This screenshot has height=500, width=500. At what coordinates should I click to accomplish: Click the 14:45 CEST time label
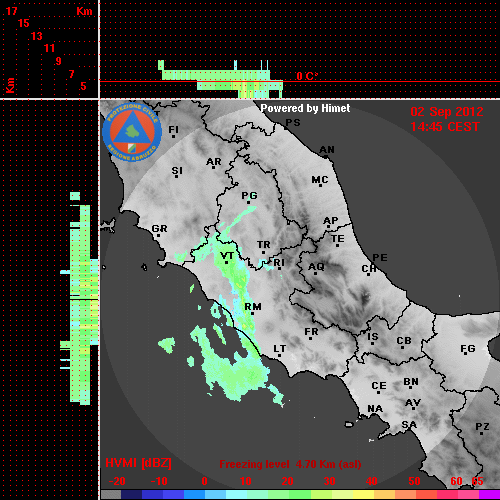coord(445,127)
